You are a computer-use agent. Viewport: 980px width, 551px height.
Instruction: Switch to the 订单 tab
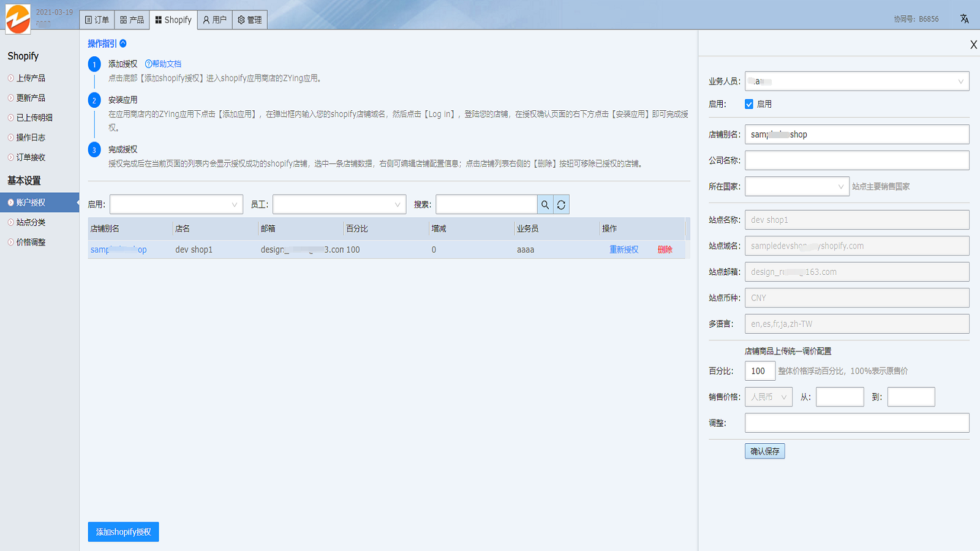click(x=97, y=20)
